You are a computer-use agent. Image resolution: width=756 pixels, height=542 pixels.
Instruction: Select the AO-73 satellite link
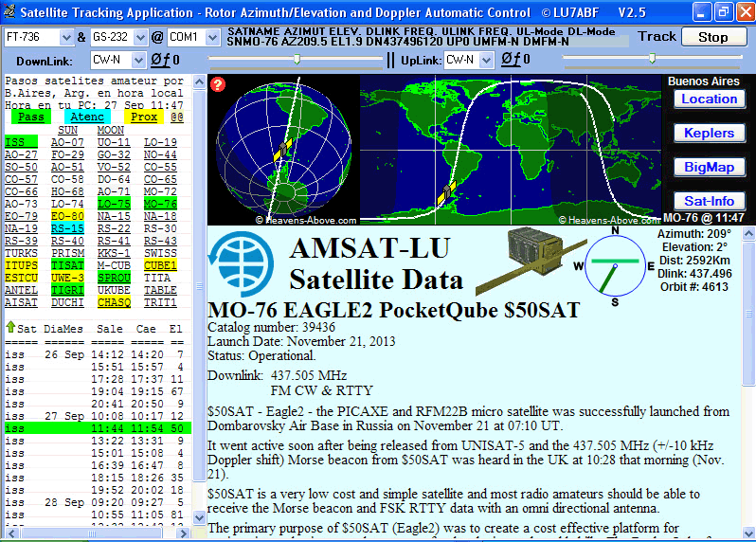21,204
